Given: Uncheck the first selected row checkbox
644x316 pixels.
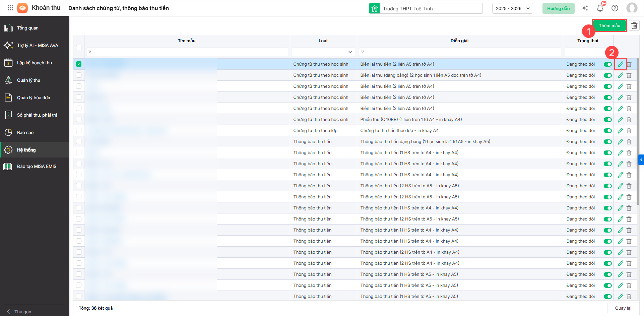Looking at the screenshot, I should coord(79,64).
